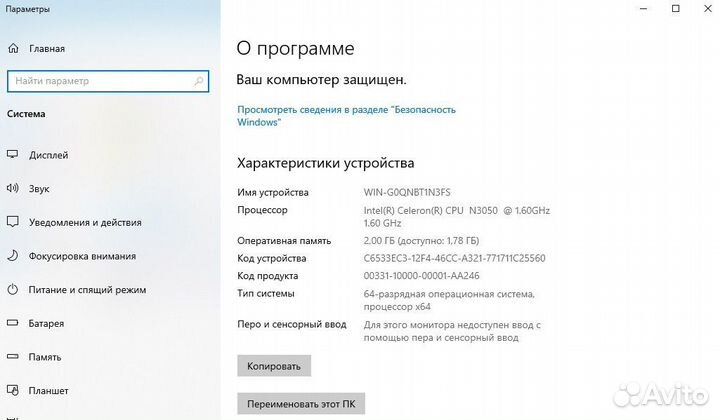This screenshot has height=420, width=720.
Task: Click the Home house icon
Action: [13, 48]
